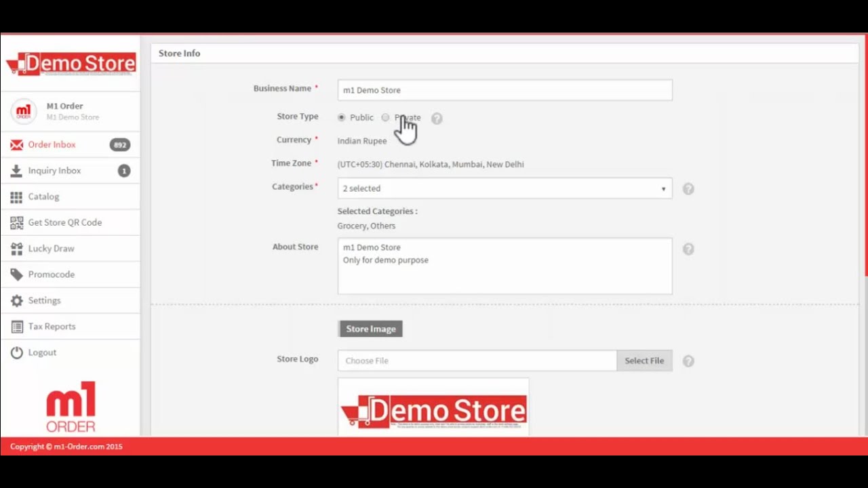
Task: Click the M1 Order account name
Action: coord(65,106)
